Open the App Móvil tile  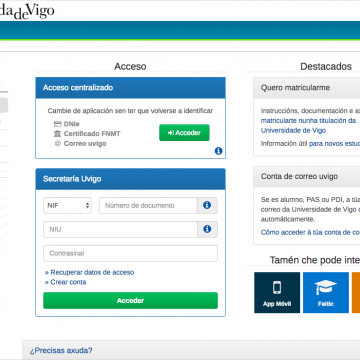[277, 293]
